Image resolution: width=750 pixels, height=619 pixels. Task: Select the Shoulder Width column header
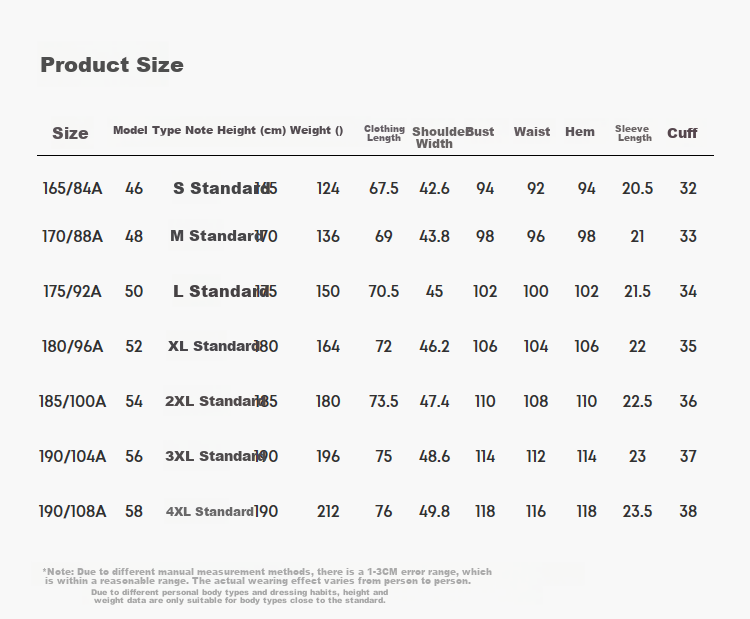436,137
